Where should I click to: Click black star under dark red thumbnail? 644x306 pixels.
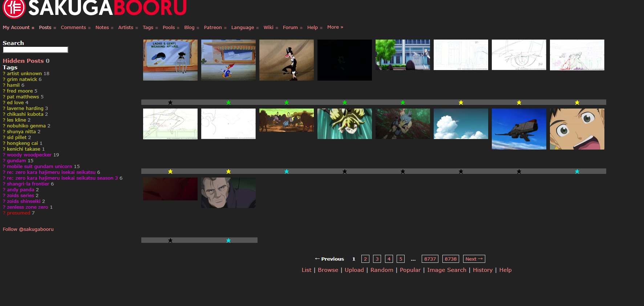tap(170, 241)
